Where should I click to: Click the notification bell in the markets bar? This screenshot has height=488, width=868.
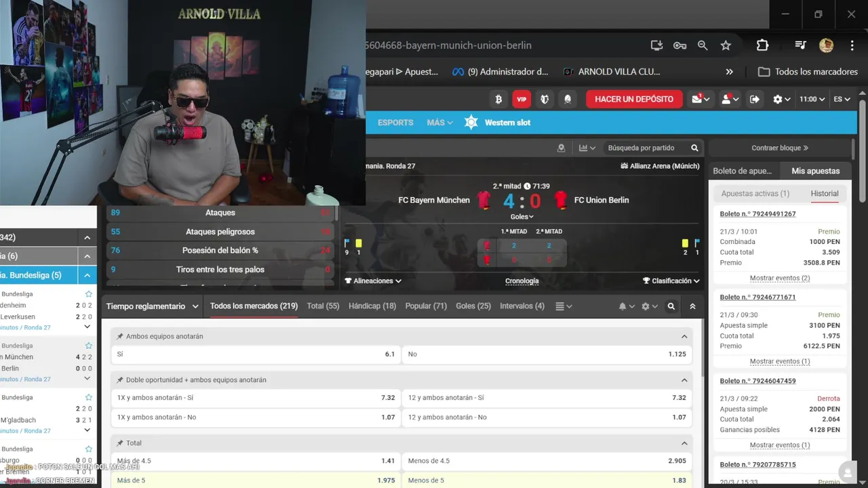coord(626,306)
